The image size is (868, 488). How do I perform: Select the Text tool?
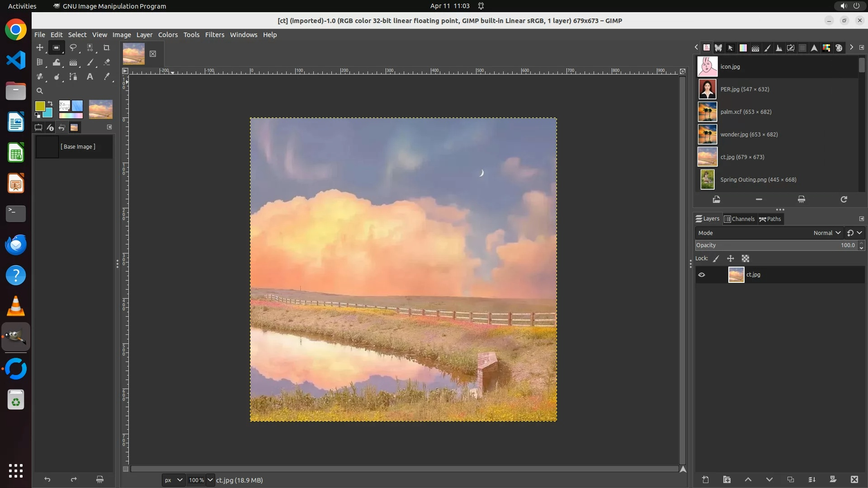90,77
